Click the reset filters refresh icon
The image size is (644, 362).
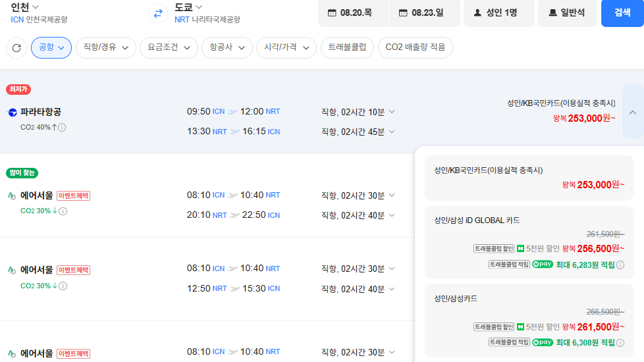[x=16, y=48]
